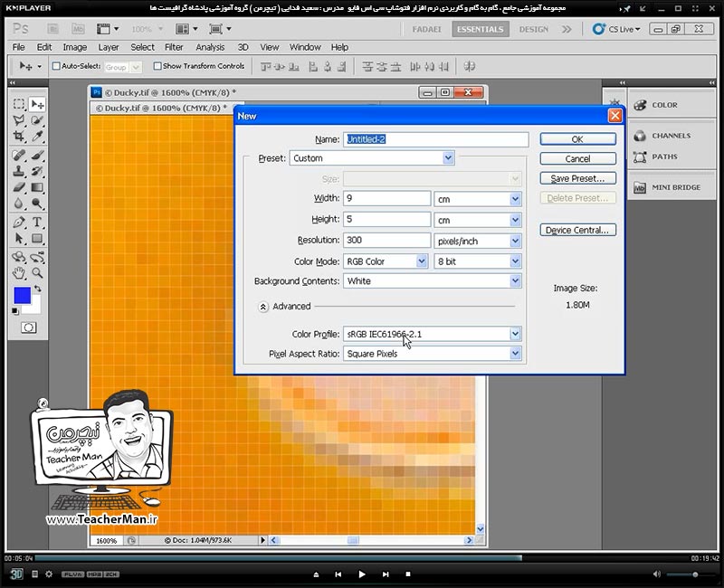The width and height of the screenshot is (724, 588).
Task: Click the KMPlayer play button
Action: click(362, 574)
